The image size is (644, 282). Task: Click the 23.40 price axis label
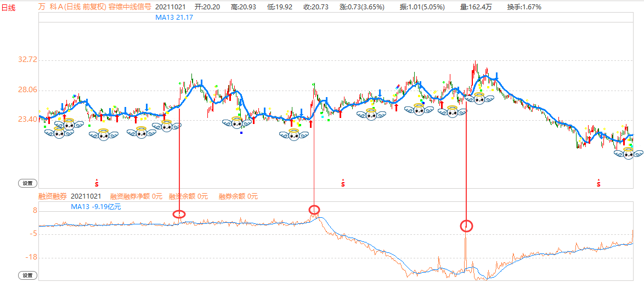coord(27,120)
